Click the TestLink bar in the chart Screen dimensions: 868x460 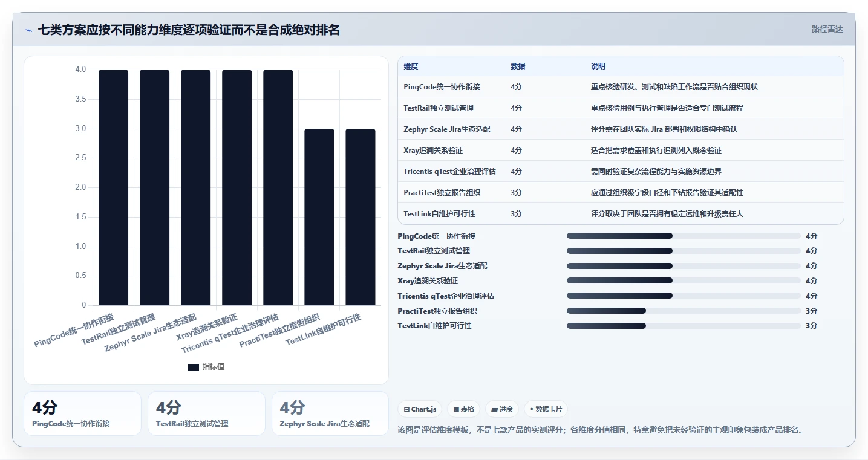point(361,217)
